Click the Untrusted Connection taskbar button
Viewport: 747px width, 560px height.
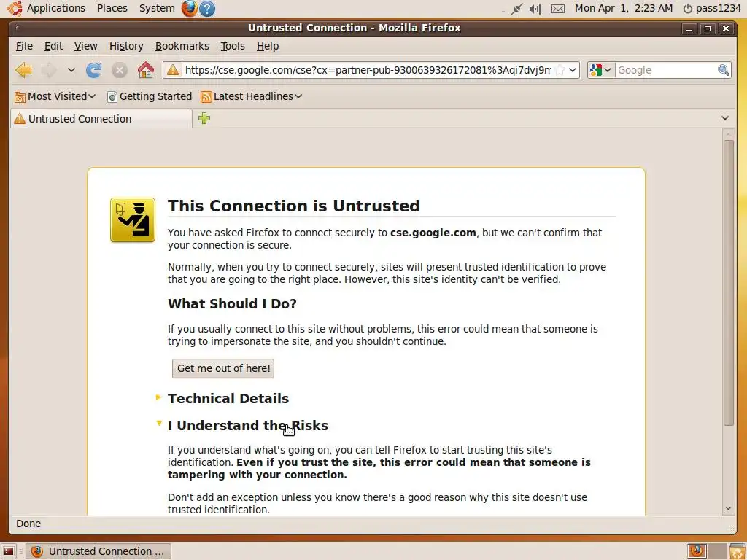pyautogui.click(x=98, y=551)
